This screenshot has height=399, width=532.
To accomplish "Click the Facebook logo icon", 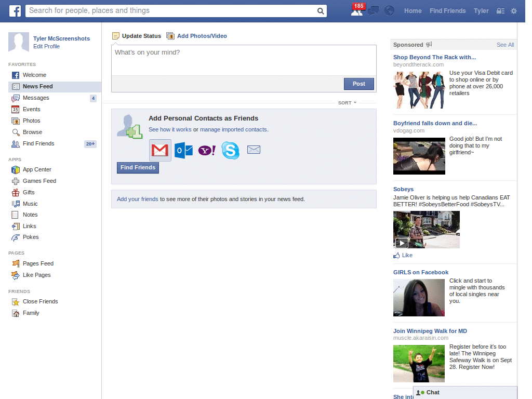I will (x=15, y=11).
